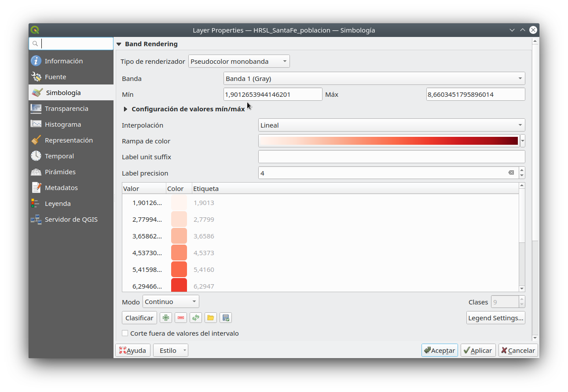
Task: Click the Rampa de color gradient bar
Action: coord(389,141)
